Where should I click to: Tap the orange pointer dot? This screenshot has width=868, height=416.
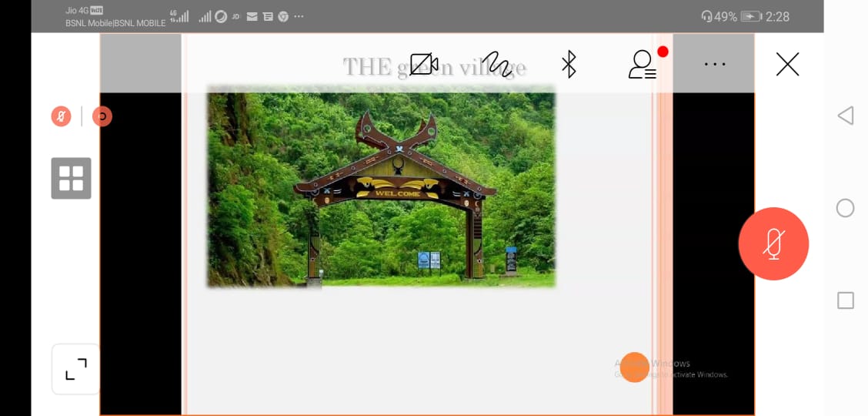coord(634,367)
